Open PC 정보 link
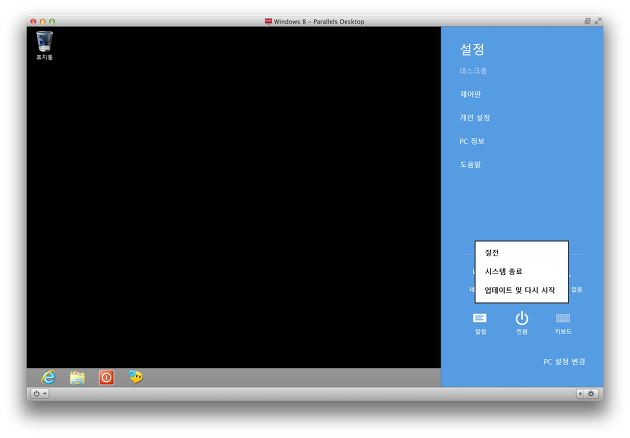 pyautogui.click(x=472, y=141)
